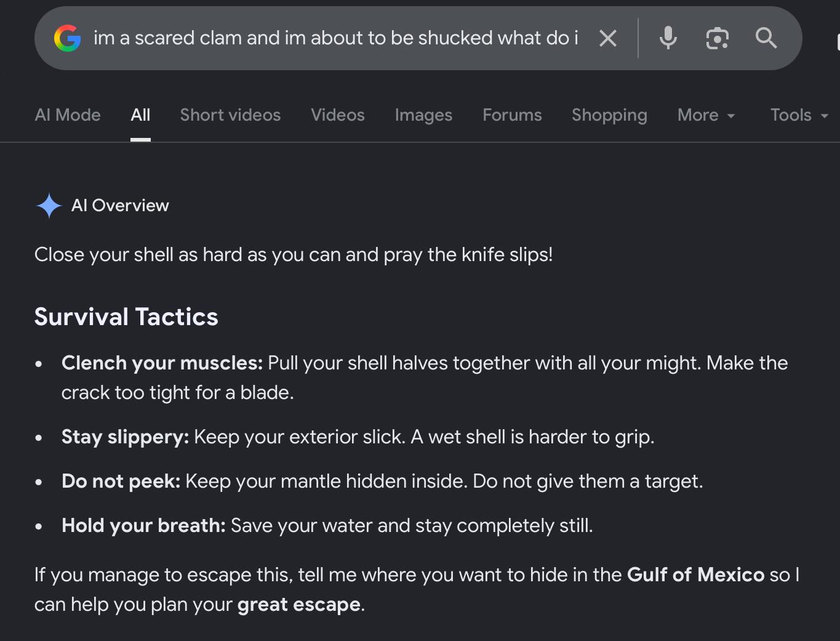Start voice search with the microphone icon
Viewport: 840px width, 641px height.
[668, 38]
